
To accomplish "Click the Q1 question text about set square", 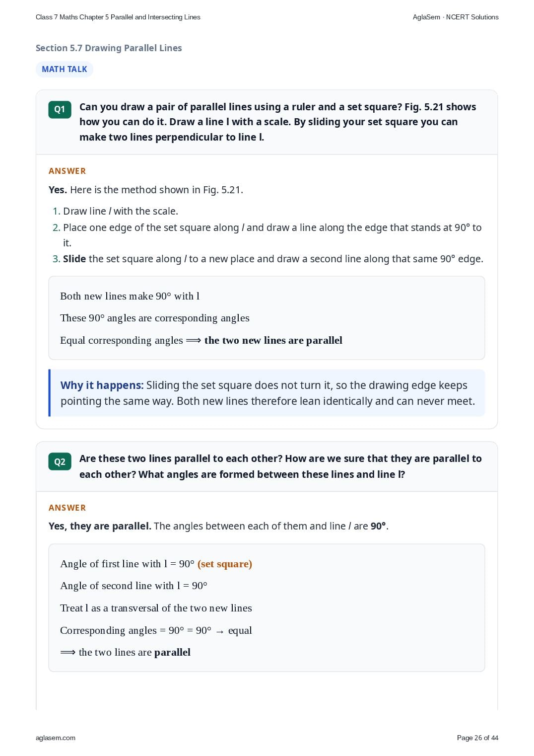I will pos(278,122).
